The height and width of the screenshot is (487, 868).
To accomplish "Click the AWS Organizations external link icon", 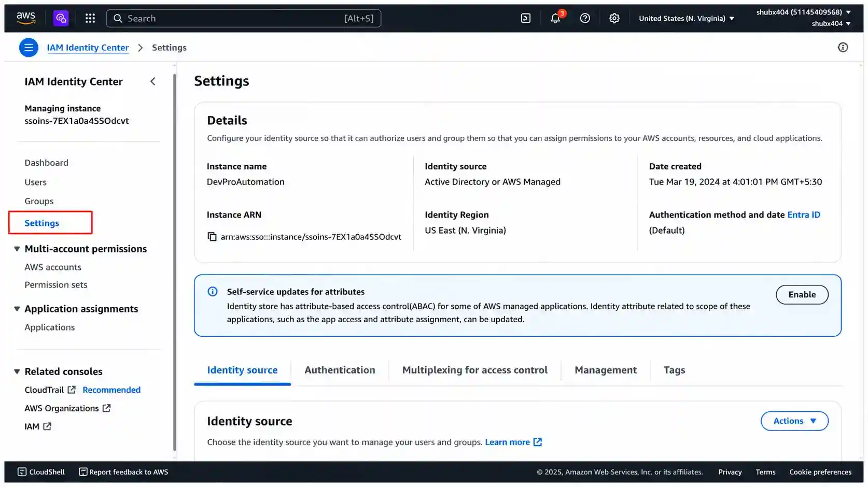I will pyautogui.click(x=106, y=408).
